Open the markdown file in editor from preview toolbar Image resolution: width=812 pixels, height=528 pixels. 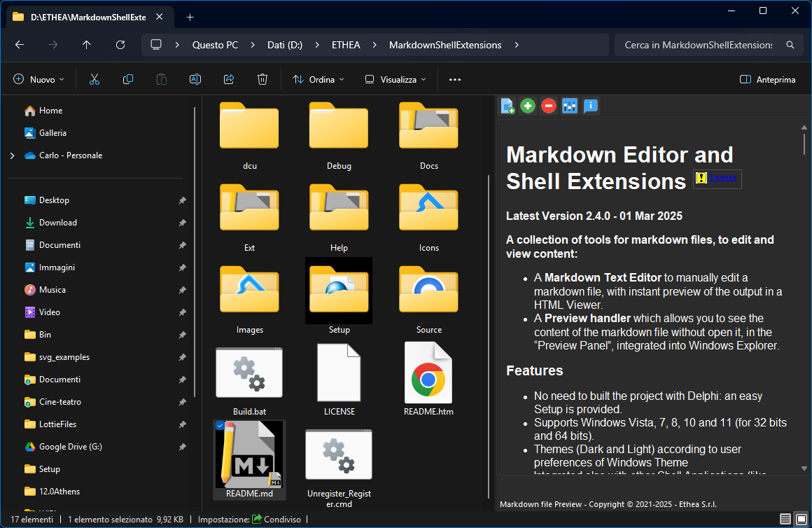tap(507, 106)
